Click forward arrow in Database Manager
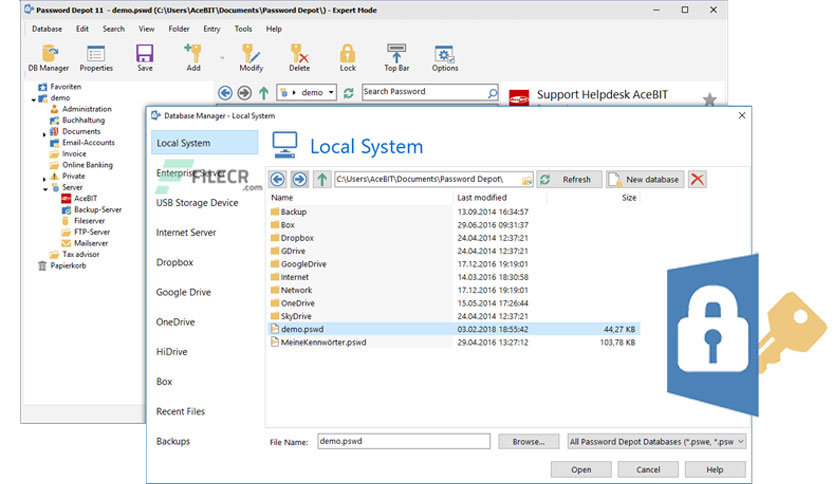This screenshot has height=484, width=836. 300,179
